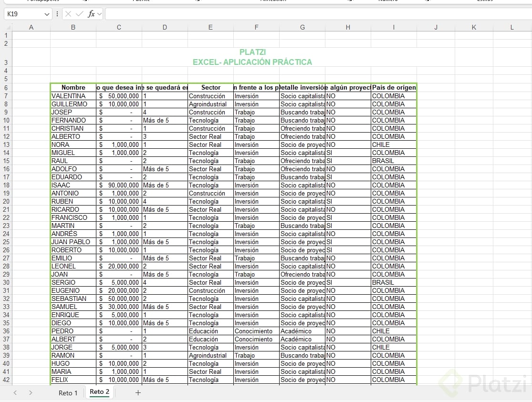
Task: Click BRASIL in SERGIO row
Action: tap(394, 283)
